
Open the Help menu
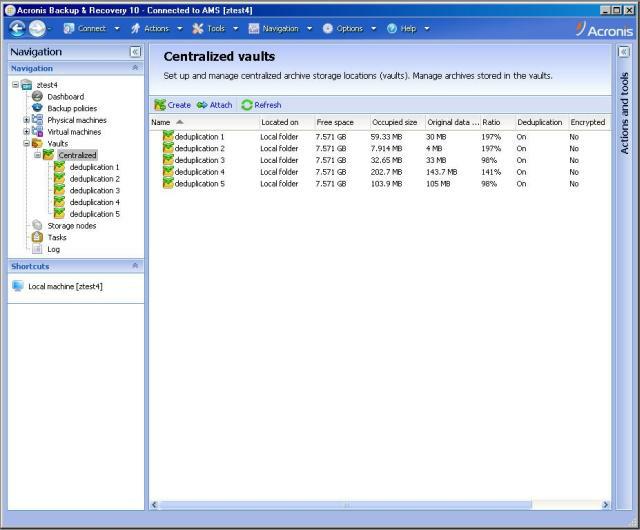[408, 29]
